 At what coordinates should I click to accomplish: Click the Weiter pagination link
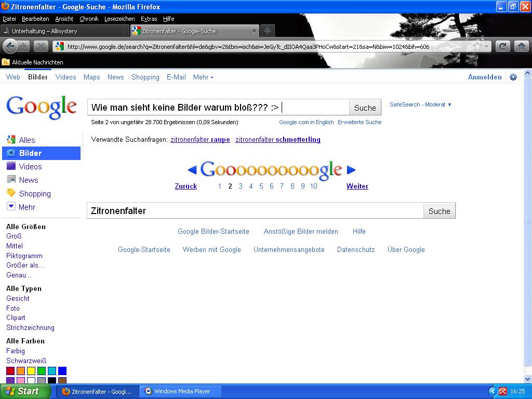(357, 186)
